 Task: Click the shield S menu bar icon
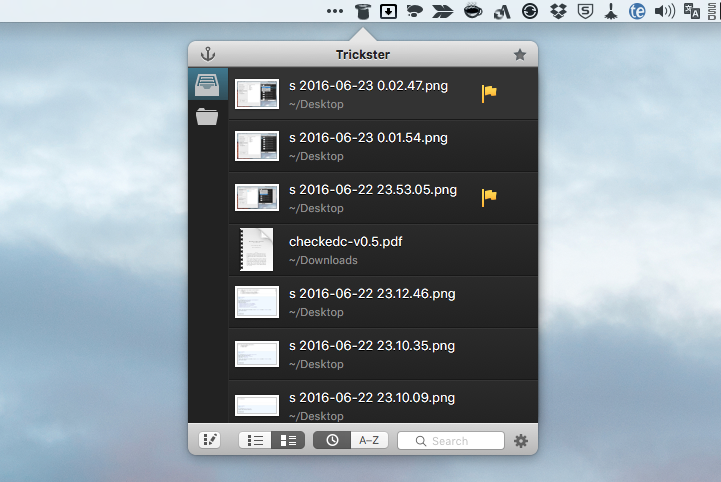[585, 11]
